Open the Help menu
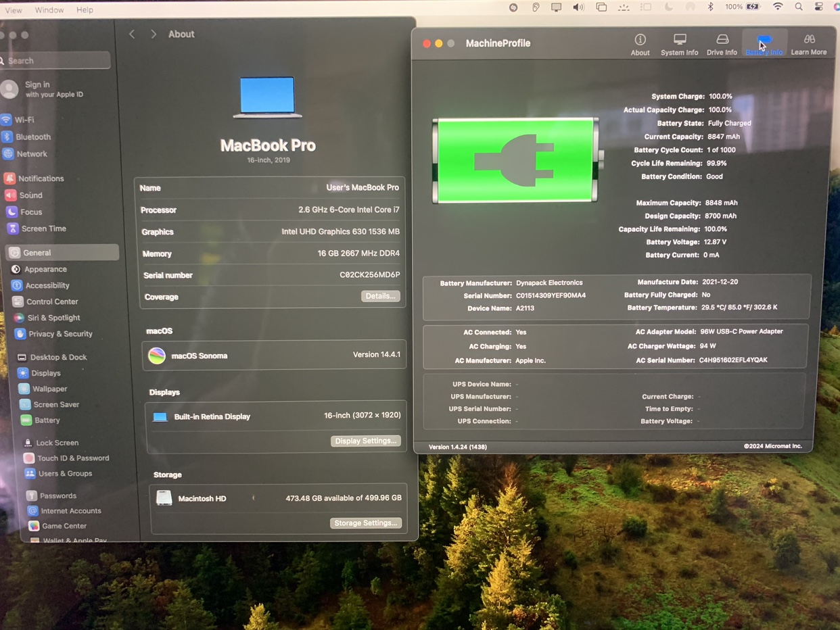Viewport: 840px width, 630px height. click(x=85, y=10)
